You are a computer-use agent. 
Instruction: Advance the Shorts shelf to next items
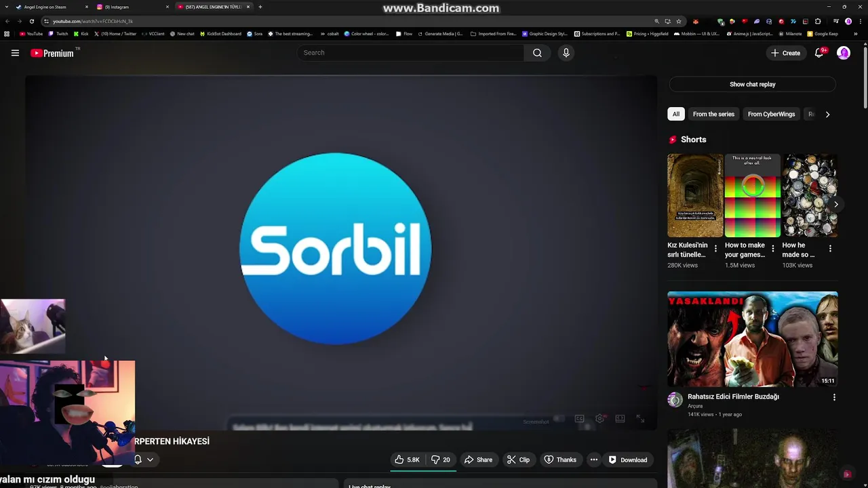click(x=835, y=204)
